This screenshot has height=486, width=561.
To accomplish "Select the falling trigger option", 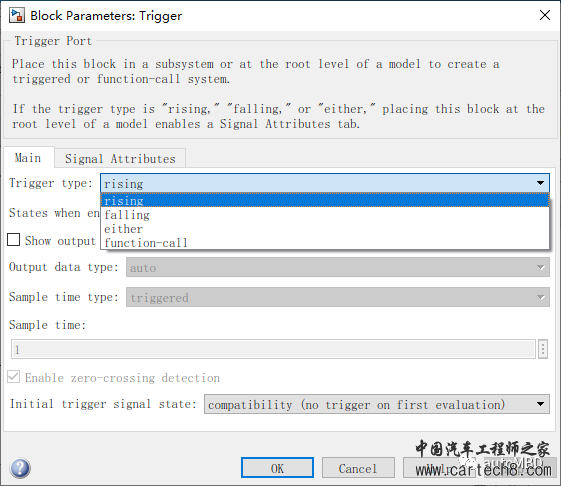I will coord(325,215).
